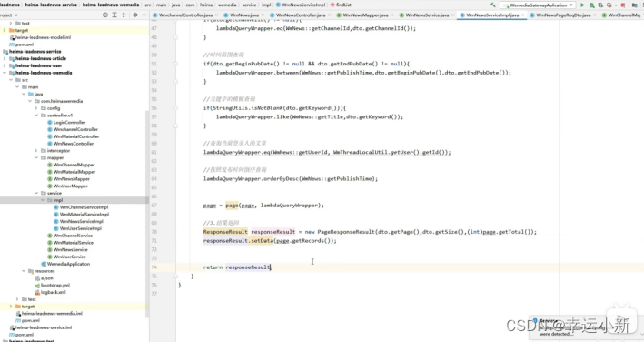This screenshot has height=342, width=644.
Task: Collapse the impl package node
Action: 43,200
